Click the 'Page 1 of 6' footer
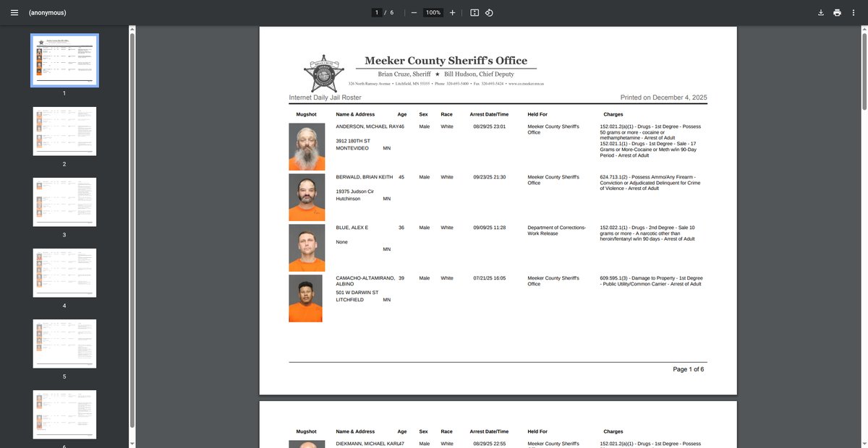868x448 pixels. tap(688, 369)
